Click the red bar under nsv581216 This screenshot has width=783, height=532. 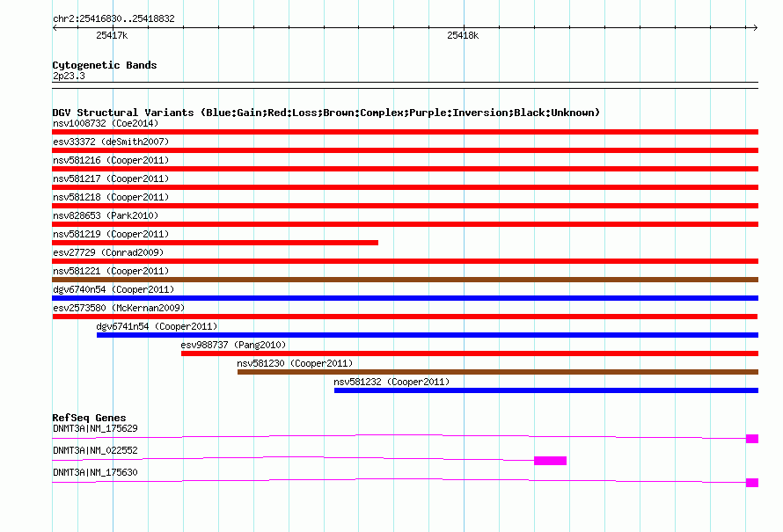[x=405, y=169]
